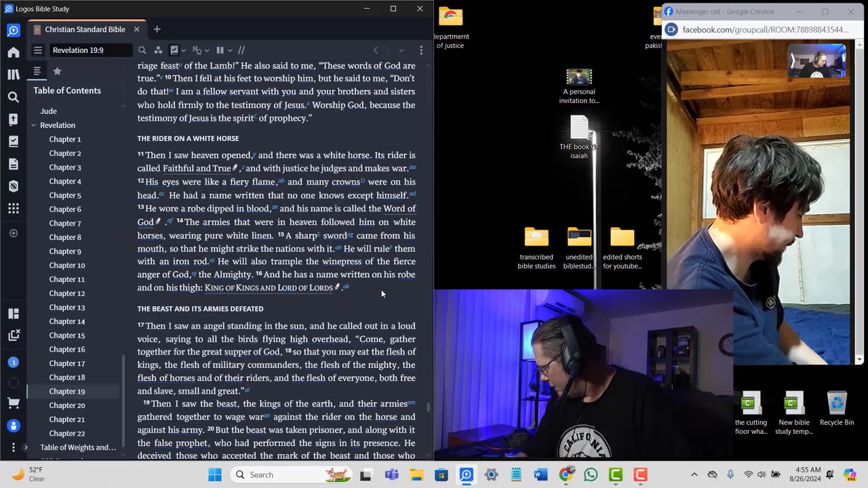
Task: Go forward with the right navigation arrow
Action: pos(388,50)
